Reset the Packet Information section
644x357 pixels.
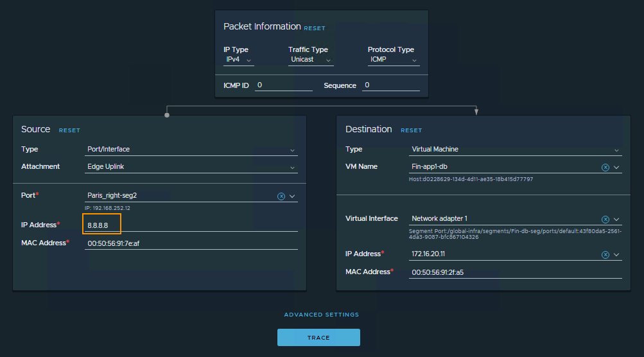point(315,28)
